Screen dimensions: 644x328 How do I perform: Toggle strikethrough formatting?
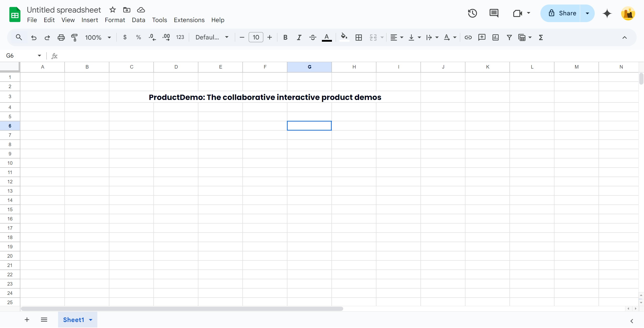(313, 37)
